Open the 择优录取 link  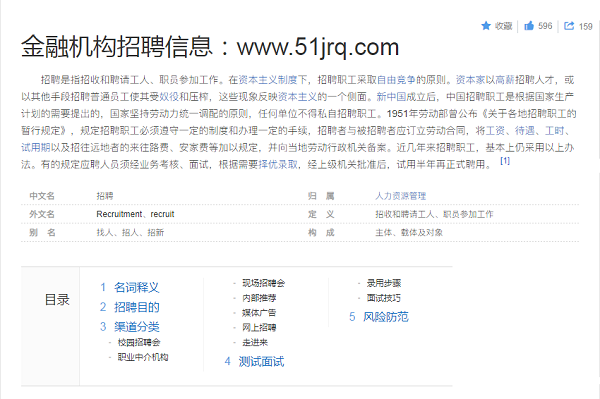point(278,164)
